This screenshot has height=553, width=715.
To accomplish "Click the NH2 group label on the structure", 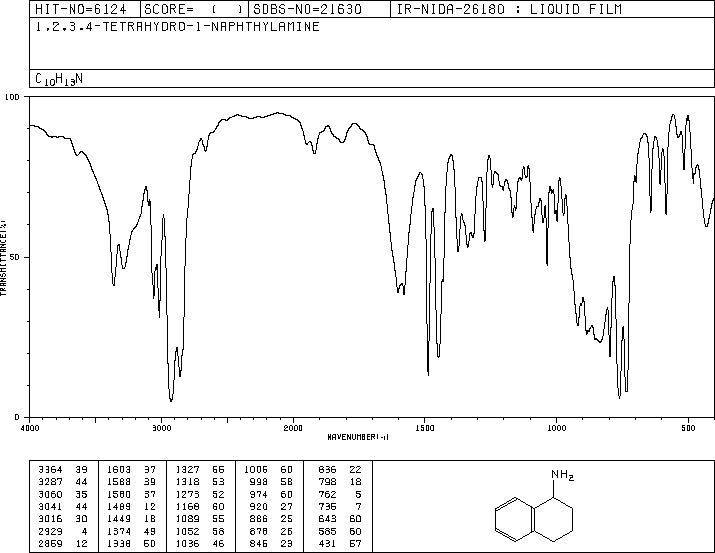I will [x=563, y=475].
